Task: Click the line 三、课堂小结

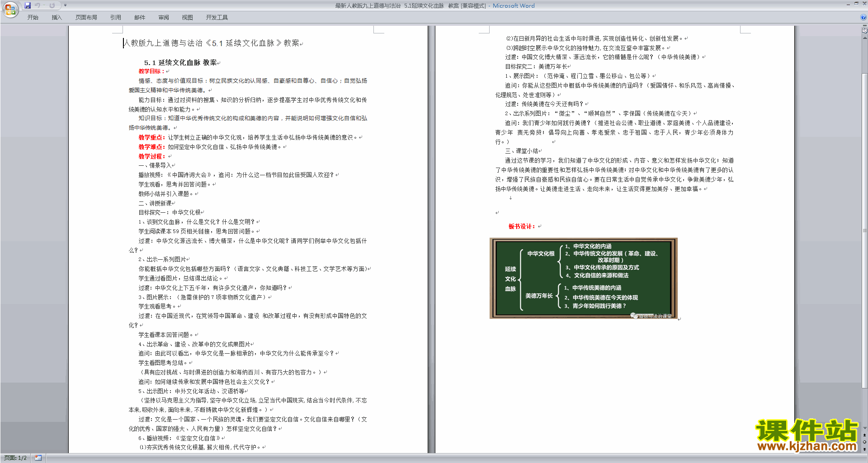Action: (522, 151)
